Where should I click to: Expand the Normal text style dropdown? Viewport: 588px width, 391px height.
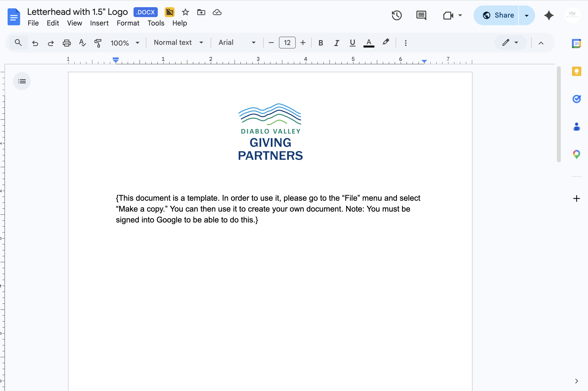178,43
